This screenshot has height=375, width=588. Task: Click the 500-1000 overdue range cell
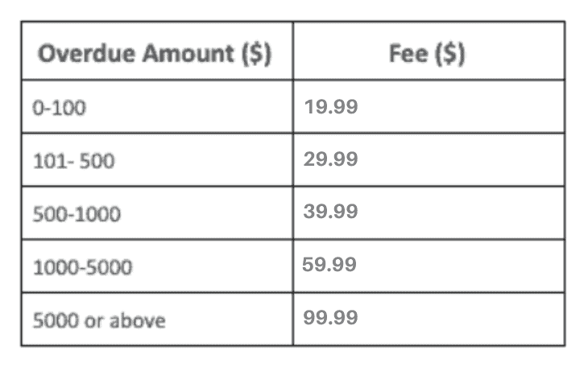77,214
